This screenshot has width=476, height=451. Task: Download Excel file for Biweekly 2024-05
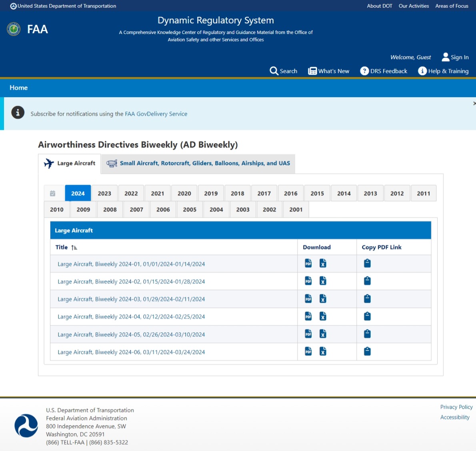(x=323, y=334)
